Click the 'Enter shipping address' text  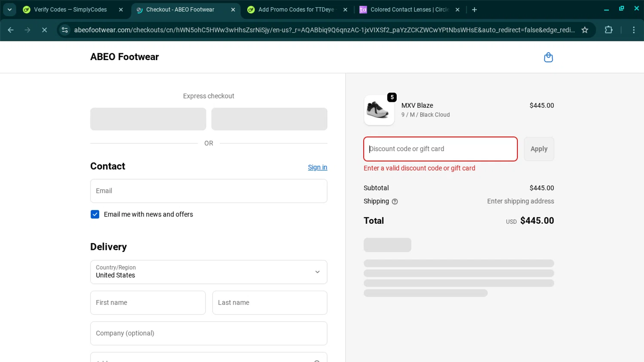520,201
